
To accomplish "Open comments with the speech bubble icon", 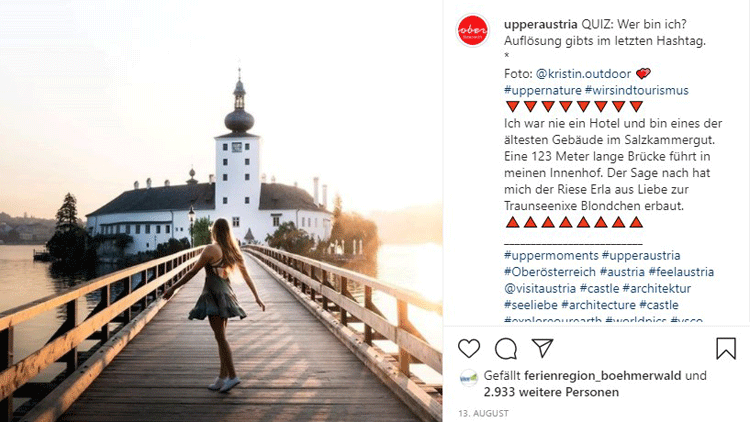I will [x=506, y=348].
